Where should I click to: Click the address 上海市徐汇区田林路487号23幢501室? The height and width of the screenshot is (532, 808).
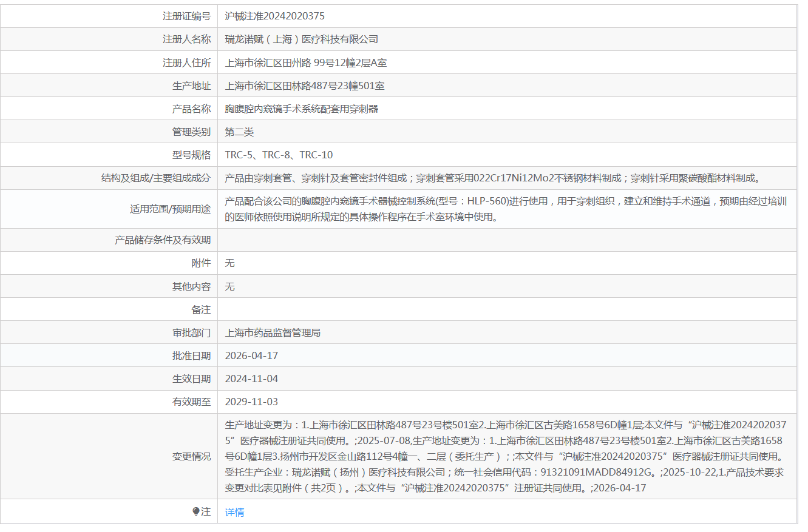click(305, 86)
